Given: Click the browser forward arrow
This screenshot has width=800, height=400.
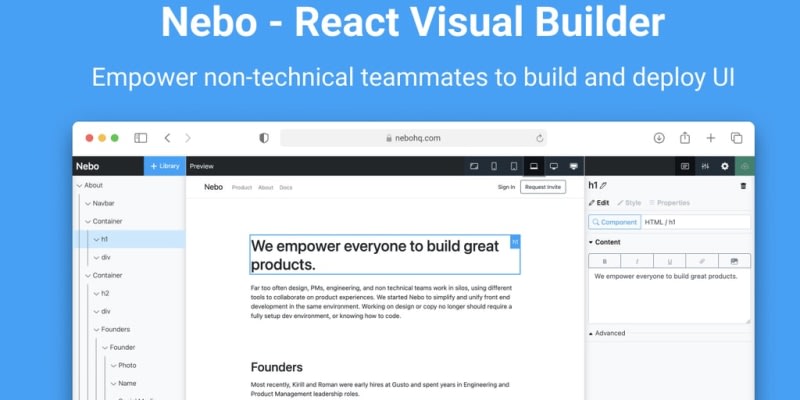Looking at the screenshot, I should coord(188,138).
